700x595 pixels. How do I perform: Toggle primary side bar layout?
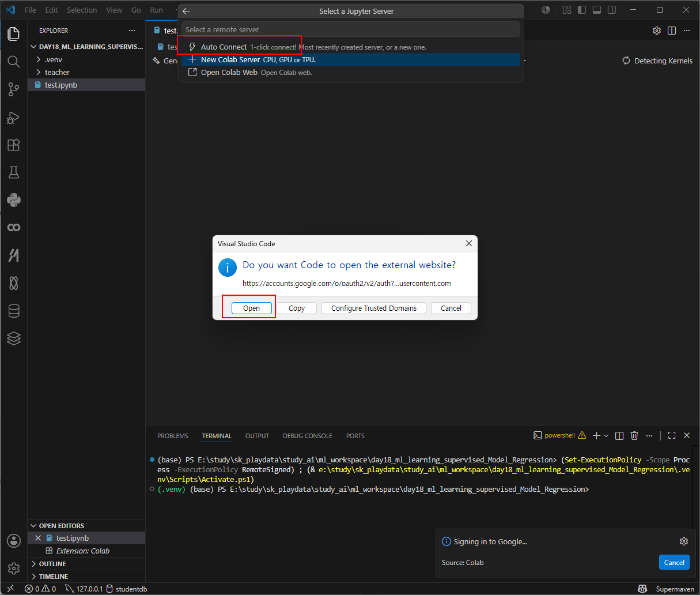pos(582,10)
